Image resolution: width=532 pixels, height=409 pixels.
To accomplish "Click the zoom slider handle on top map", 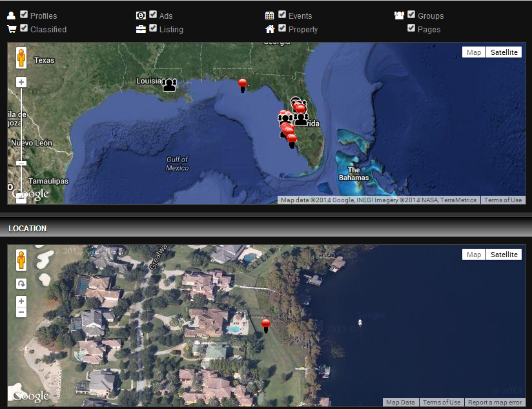I will click(x=21, y=163).
